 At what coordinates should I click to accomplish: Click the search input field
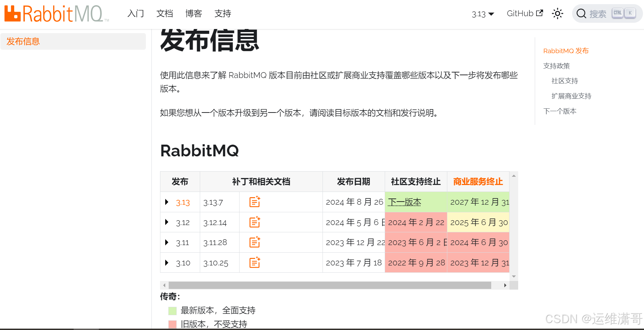pyautogui.click(x=607, y=13)
